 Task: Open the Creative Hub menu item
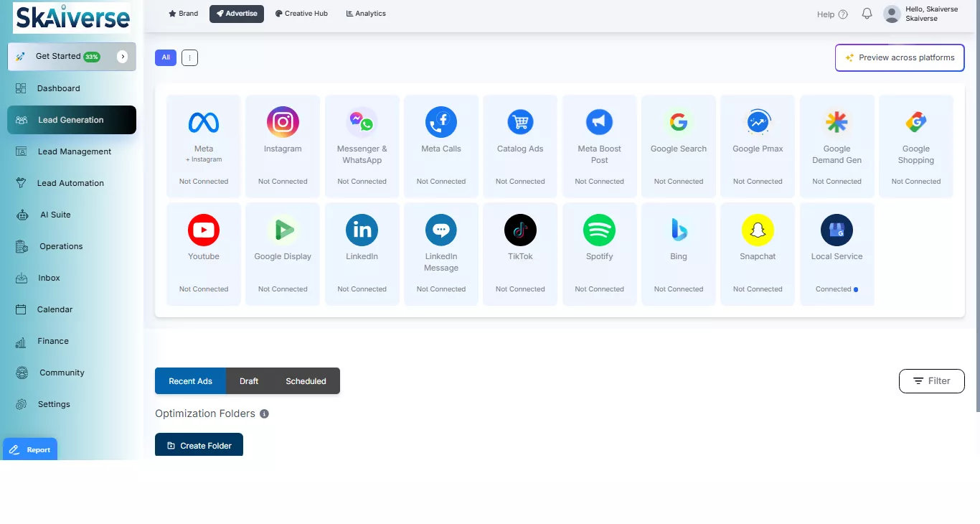(301, 14)
